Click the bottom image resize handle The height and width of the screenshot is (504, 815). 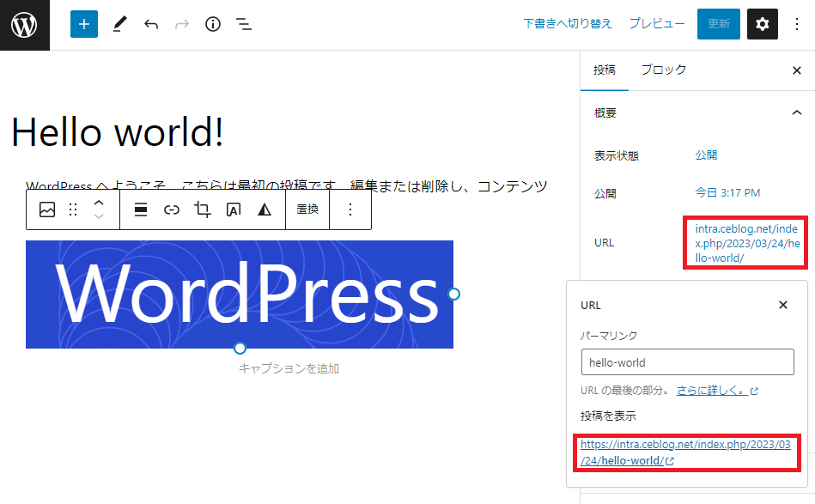[240, 348]
